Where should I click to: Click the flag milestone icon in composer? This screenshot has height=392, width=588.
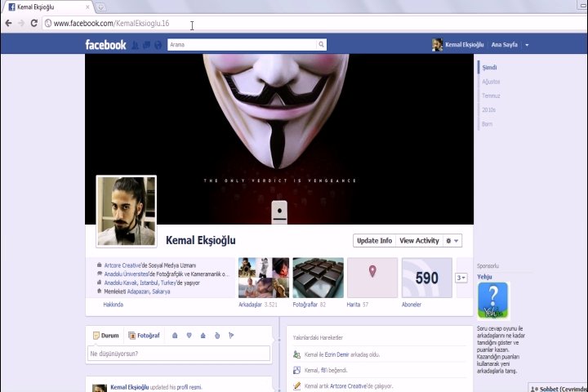[231, 336]
